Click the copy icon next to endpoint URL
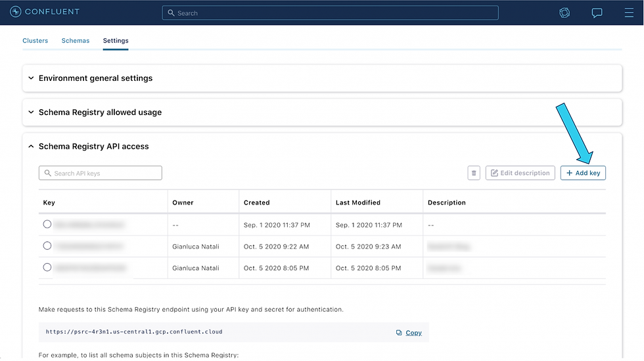The image size is (644, 361). tap(399, 333)
